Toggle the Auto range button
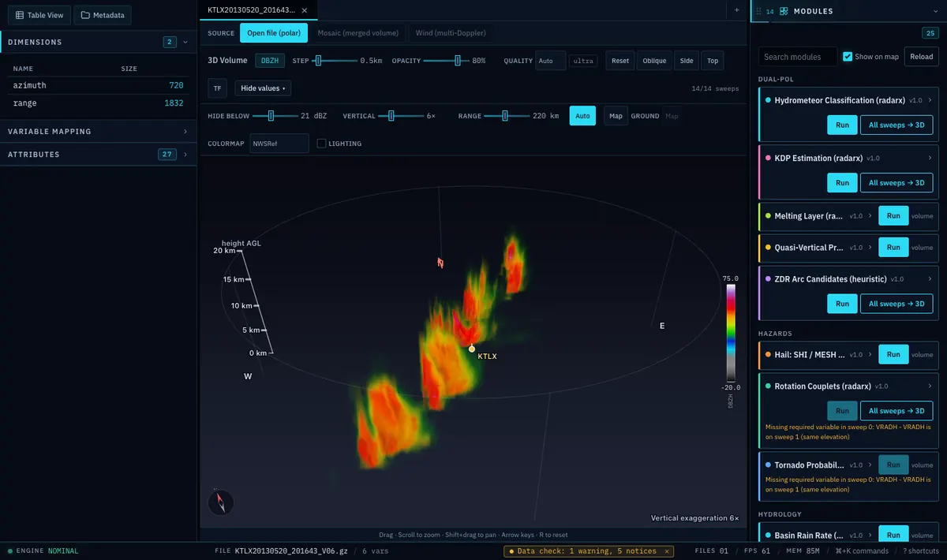 pos(582,116)
